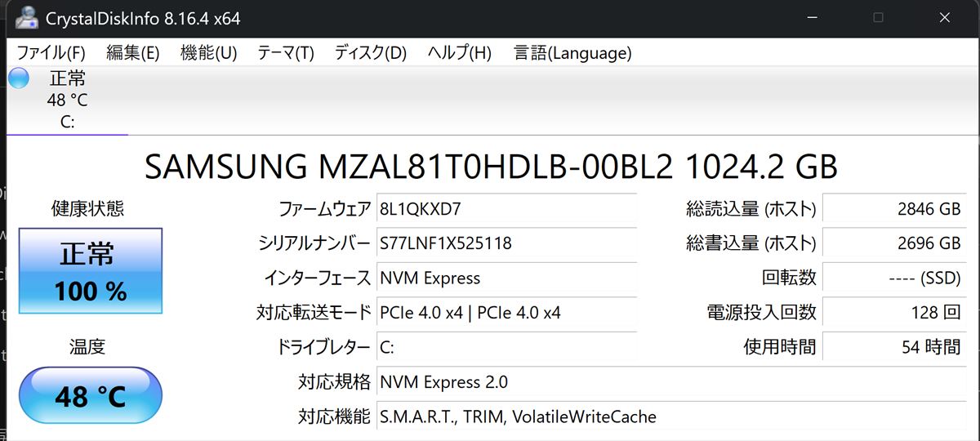Open the 編集(E) menu
980x441 pixels.
coord(132,53)
